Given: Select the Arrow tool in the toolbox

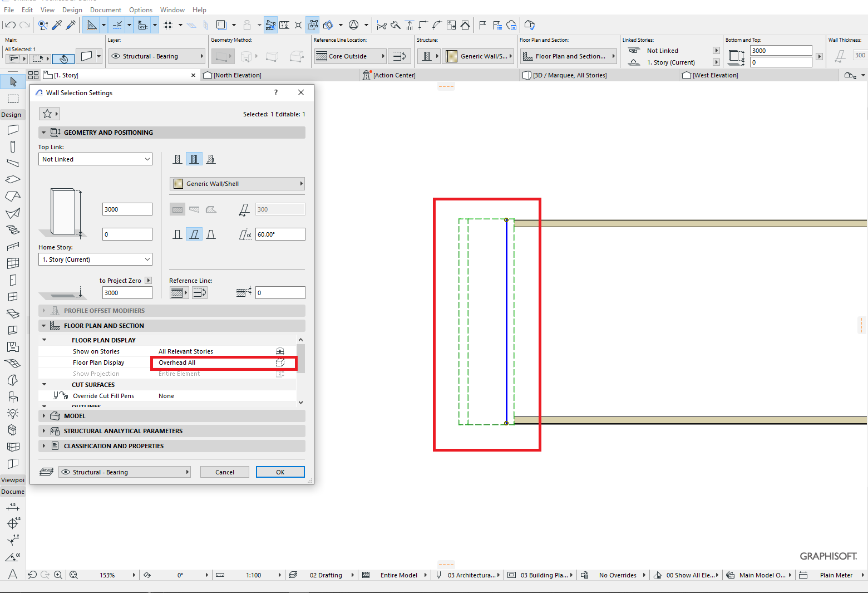Looking at the screenshot, I should click(x=12, y=81).
